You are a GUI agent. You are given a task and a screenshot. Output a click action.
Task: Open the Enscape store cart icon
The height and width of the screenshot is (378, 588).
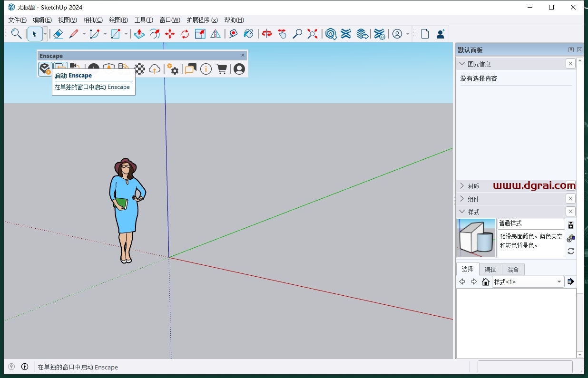(x=221, y=69)
